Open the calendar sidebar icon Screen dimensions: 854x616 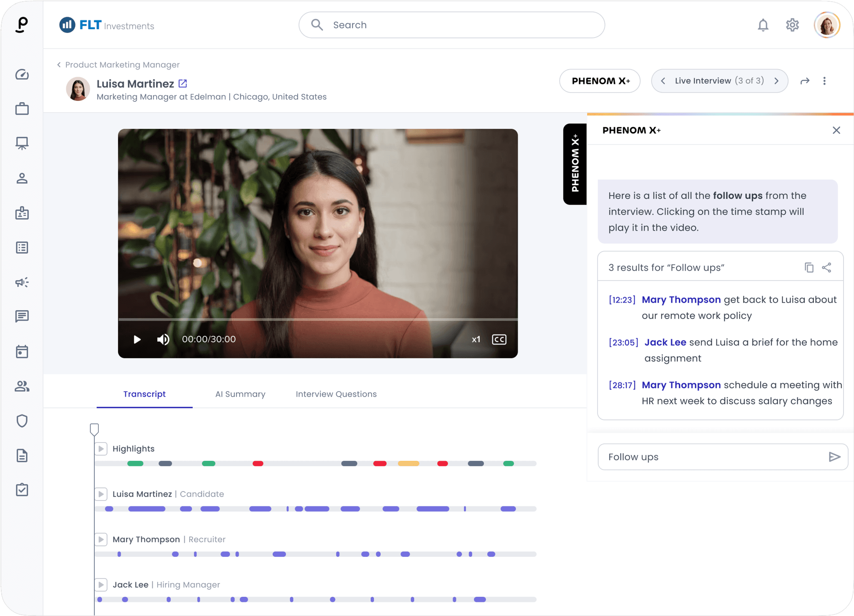22,352
